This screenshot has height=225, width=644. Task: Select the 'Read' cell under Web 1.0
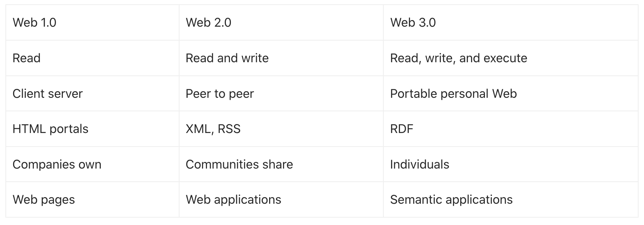click(x=26, y=58)
